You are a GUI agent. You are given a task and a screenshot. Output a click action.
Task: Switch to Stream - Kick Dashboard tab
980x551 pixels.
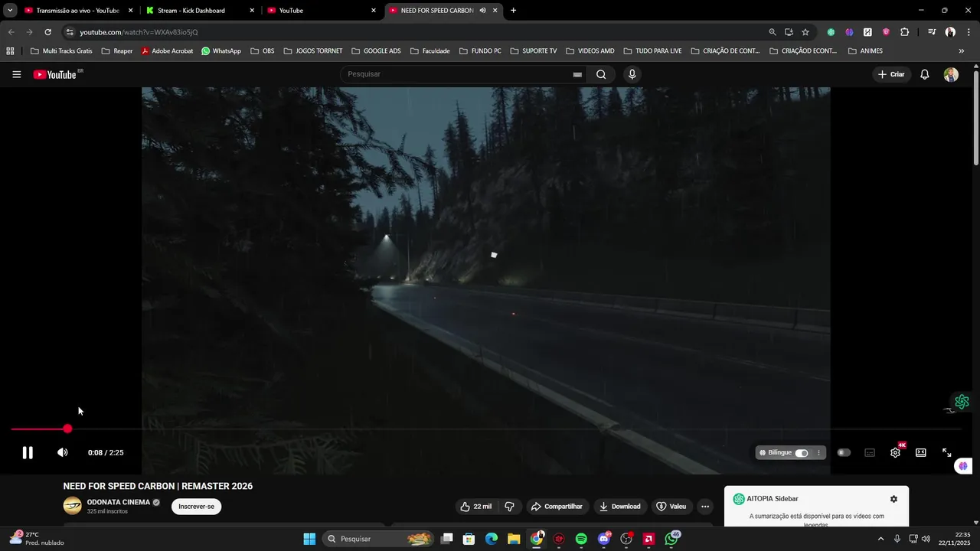click(x=199, y=11)
